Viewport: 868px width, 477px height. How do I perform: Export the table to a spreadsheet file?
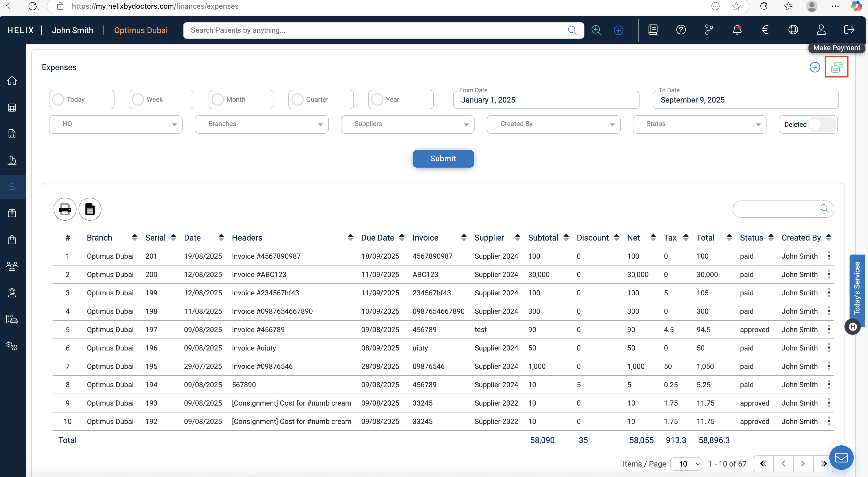point(90,209)
